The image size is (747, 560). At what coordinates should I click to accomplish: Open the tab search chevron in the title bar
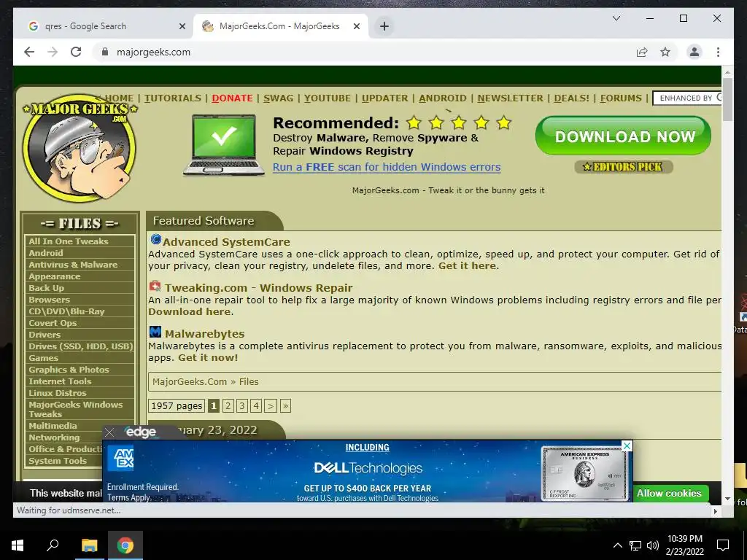click(616, 18)
